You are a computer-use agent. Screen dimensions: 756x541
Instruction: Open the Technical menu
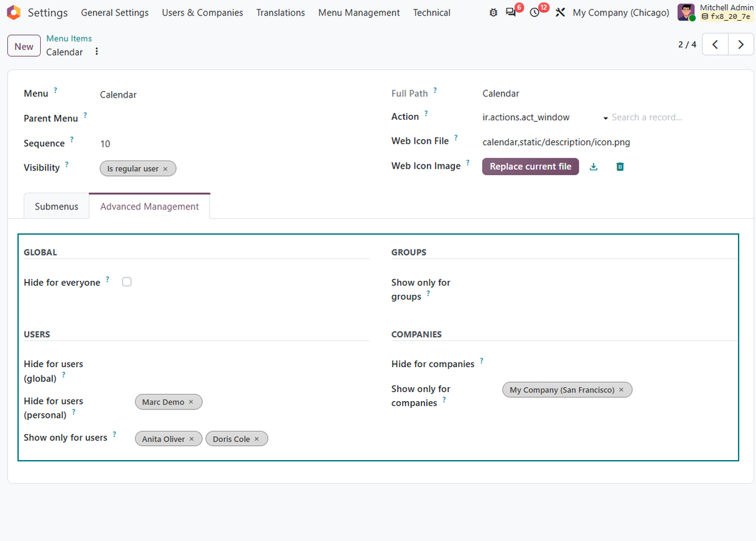[432, 13]
